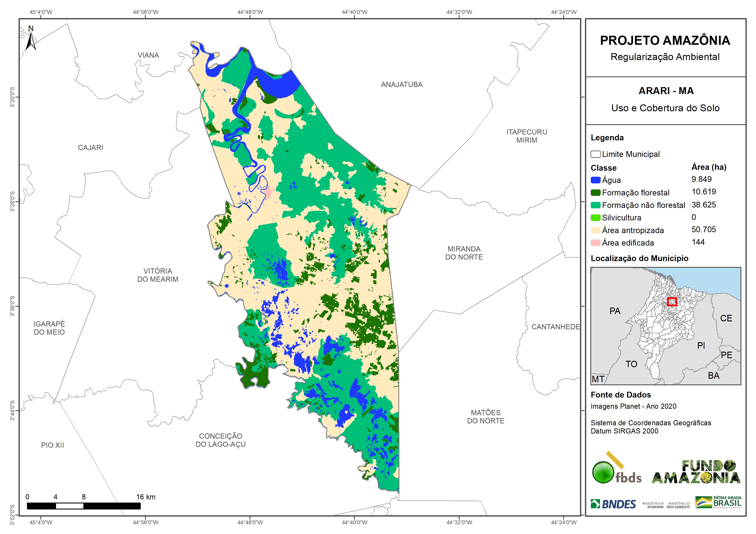
Task: Click the Pátria Amada Brasil logo
Action: click(x=719, y=502)
